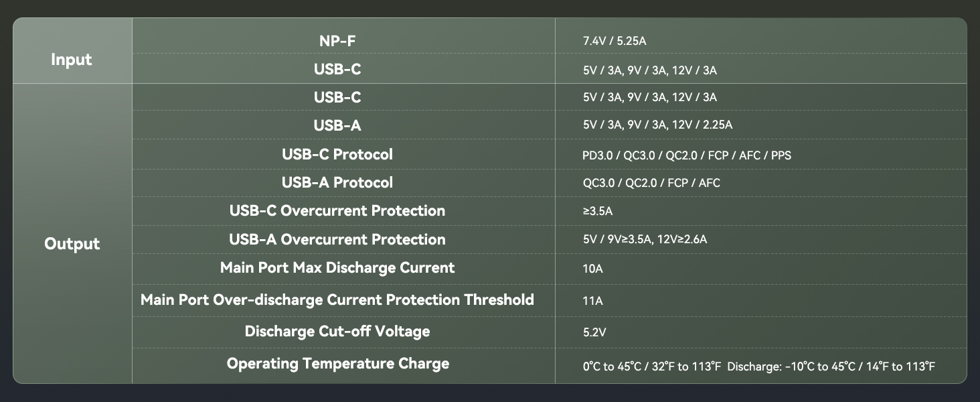This screenshot has height=402, width=980.
Task: Select the Operating Temperature Charge label
Action: coord(337,363)
